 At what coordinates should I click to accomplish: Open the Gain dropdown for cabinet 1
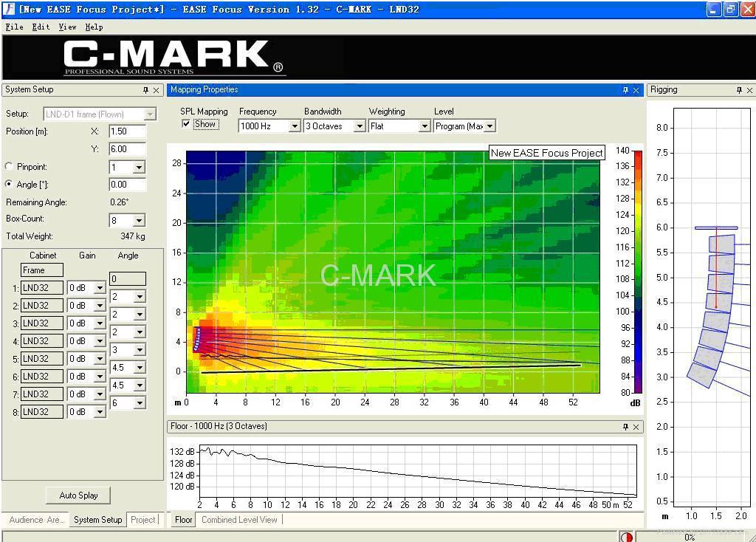coord(100,289)
